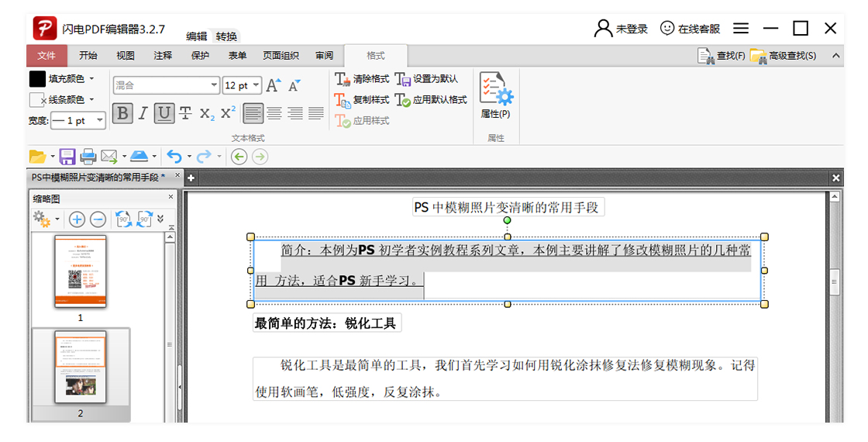Select page 1 thumbnail
Viewport: 868px width, 442px height.
coord(81,271)
